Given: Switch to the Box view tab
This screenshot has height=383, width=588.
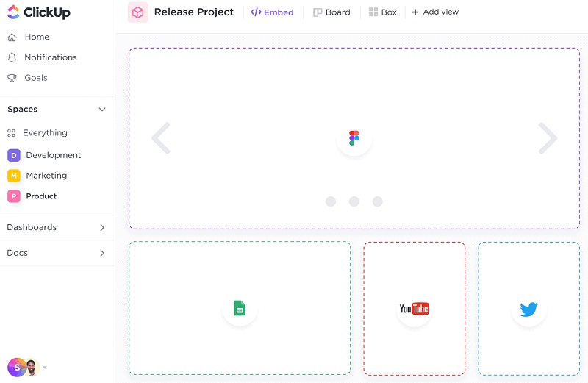Looking at the screenshot, I should (x=383, y=12).
